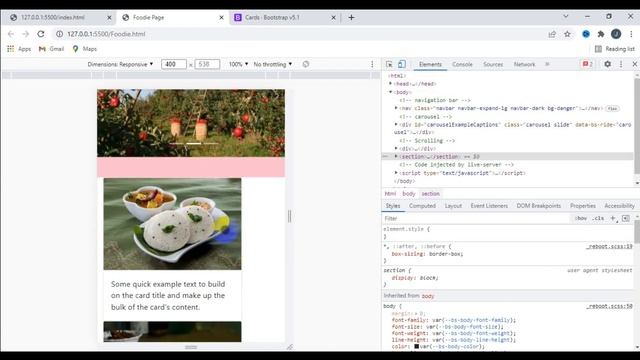Screen dimensions: 640x360
Task: Toggle the .cls class editor button
Action: pyautogui.click(x=598, y=218)
